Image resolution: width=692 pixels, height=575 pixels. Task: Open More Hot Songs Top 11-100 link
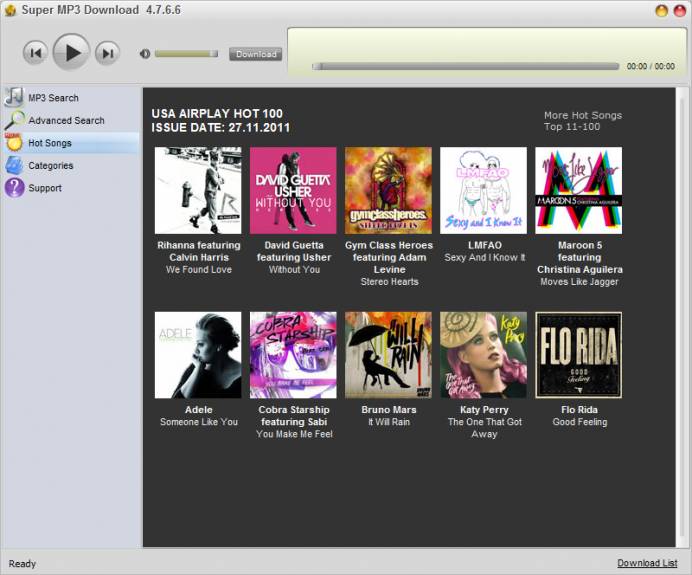[x=583, y=121]
